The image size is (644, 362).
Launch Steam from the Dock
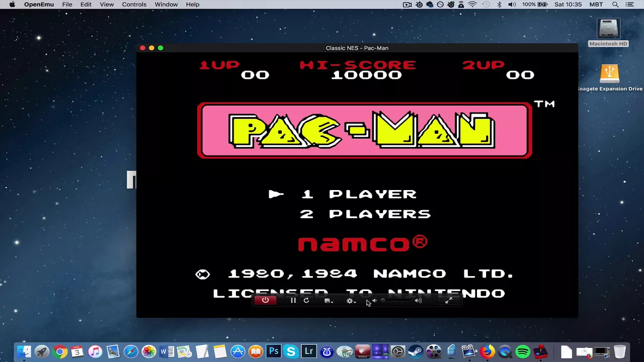point(416,351)
